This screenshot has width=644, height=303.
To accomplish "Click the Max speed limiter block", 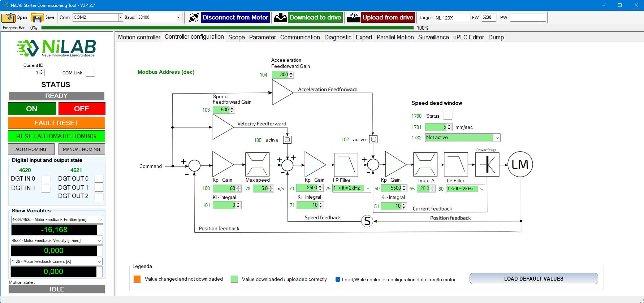I will point(257,164).
